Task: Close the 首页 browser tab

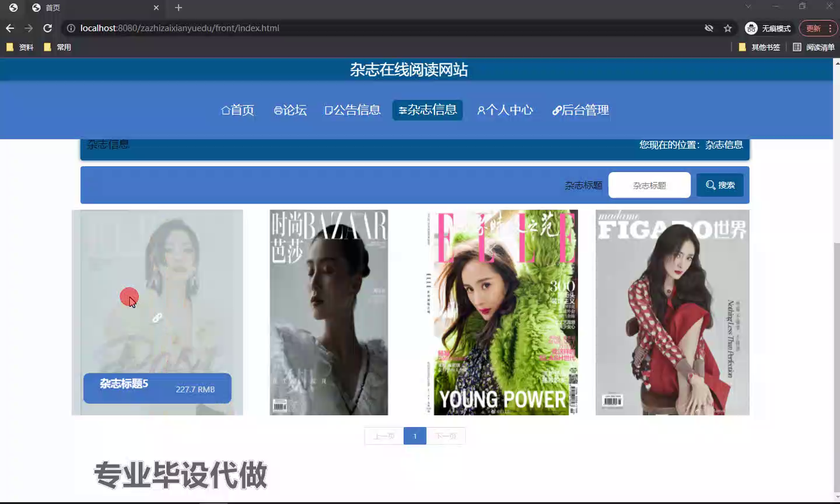Action: pos(156,8)
